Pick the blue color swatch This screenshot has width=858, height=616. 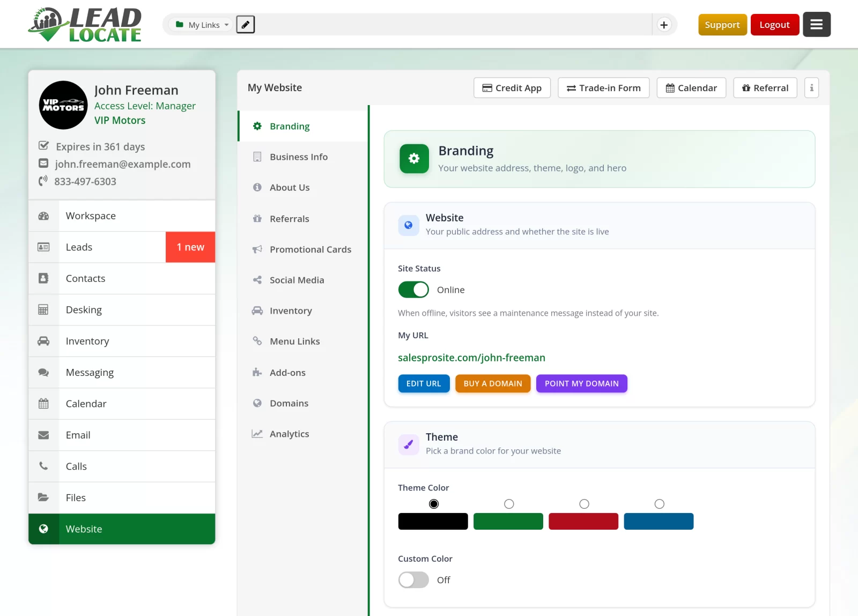click(659, 521)
